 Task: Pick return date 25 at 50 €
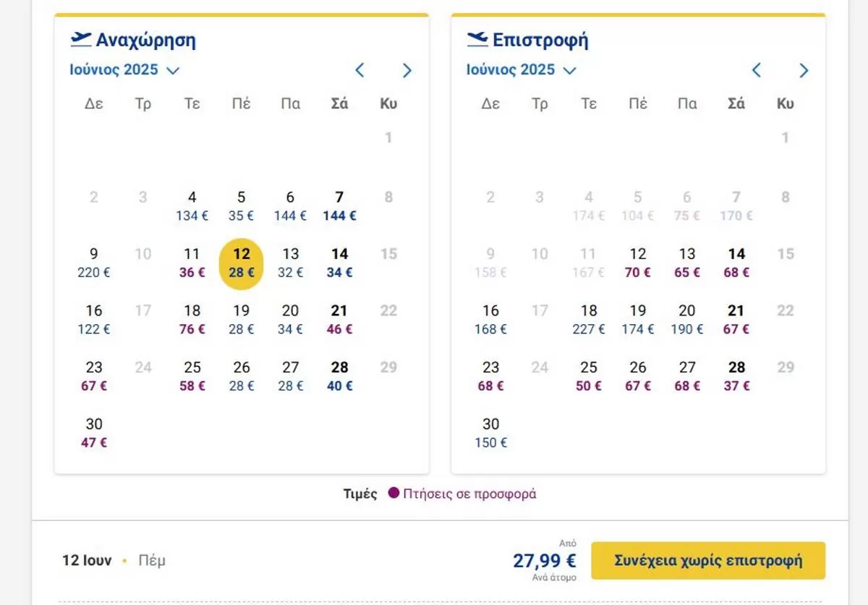coord(589,376)
